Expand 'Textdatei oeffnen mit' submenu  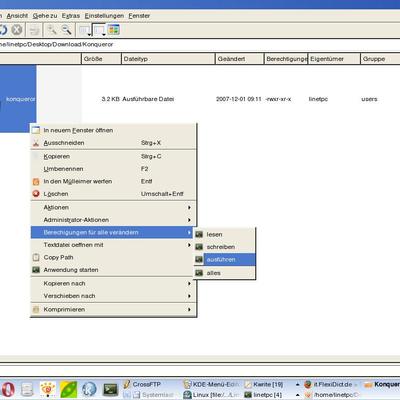tap(113, 245)
